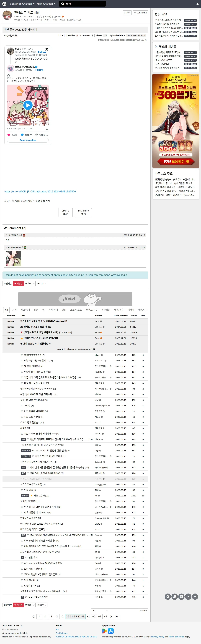The image size is (201, 644).
Task: Select the All category tab
Action: (x=6, y=310)
